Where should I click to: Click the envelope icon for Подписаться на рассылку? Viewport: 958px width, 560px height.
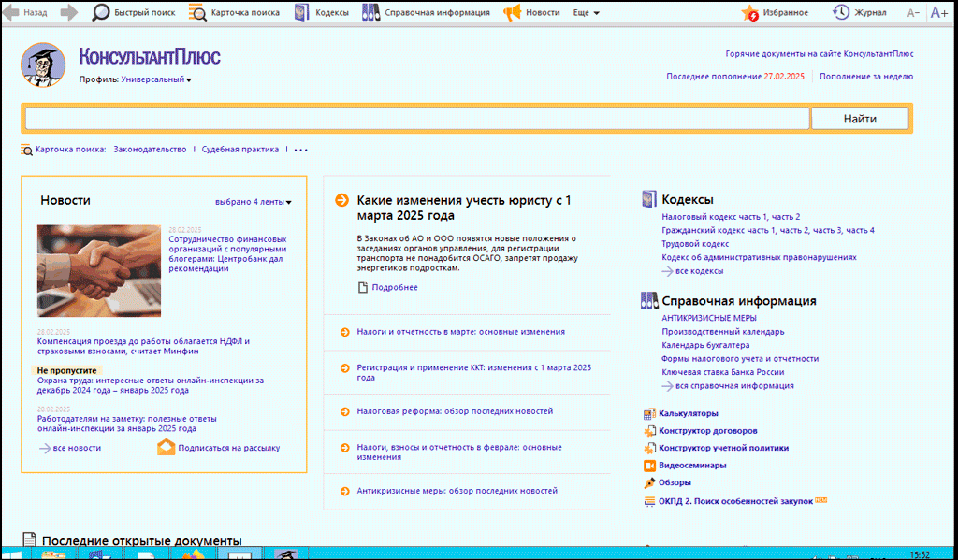(x=167, y=448)
